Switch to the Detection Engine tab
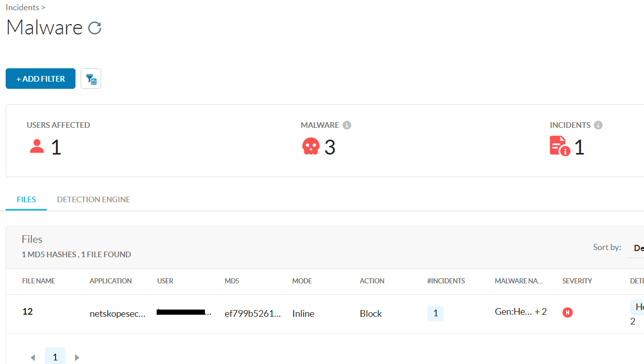Screen dimensions: 644x364 pyautogui.click(x=93, y=199)
